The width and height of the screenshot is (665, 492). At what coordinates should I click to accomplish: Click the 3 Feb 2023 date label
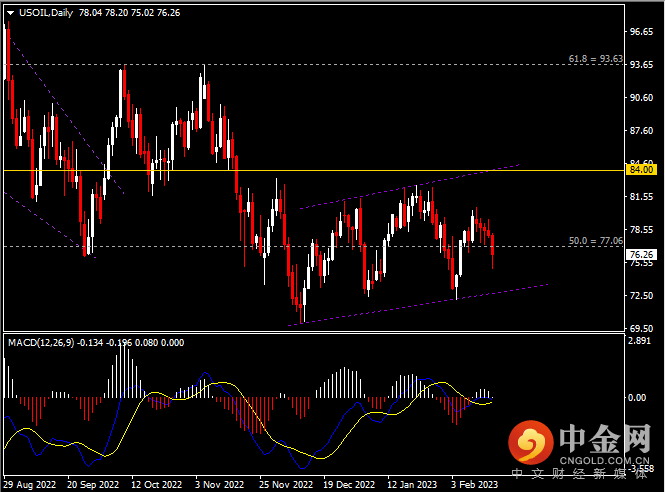(x=473, y=484)
